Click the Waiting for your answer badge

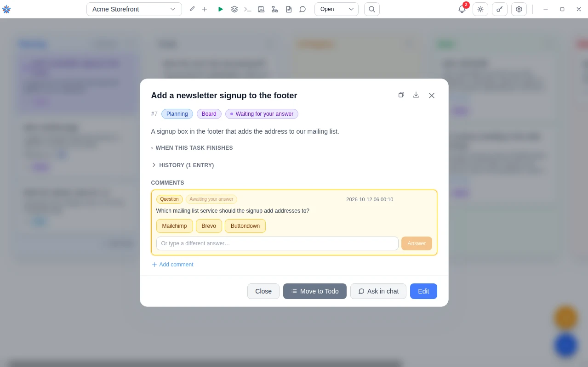262,114
